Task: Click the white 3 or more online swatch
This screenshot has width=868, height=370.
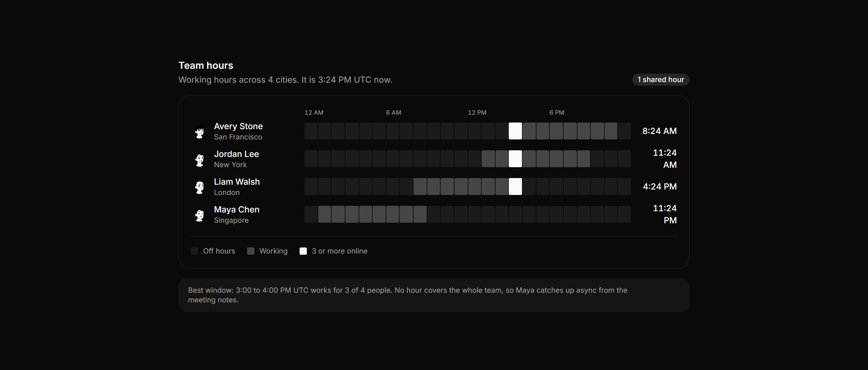Action: click(x=303, y=251)
